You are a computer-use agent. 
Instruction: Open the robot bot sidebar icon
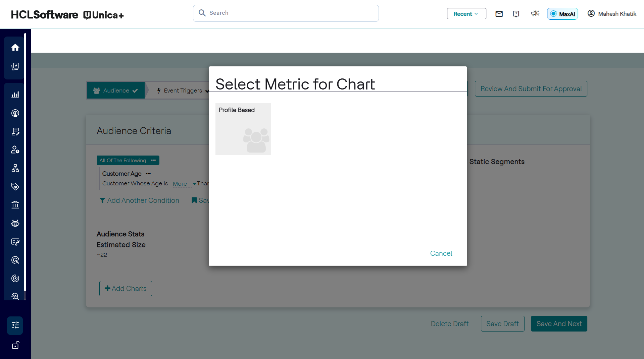tap(15, 223)
